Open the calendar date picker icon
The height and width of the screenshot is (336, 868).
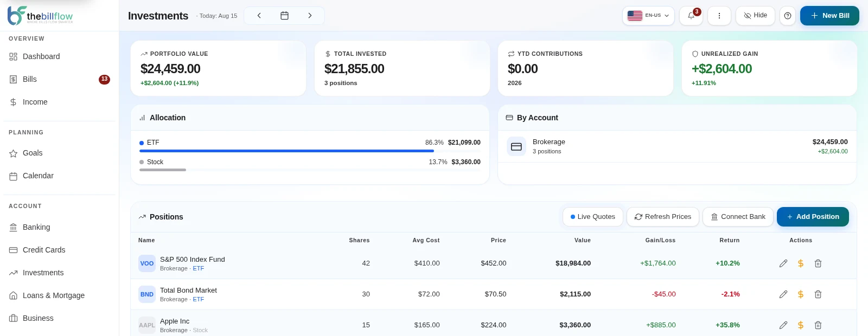click(x=284, y=16)
